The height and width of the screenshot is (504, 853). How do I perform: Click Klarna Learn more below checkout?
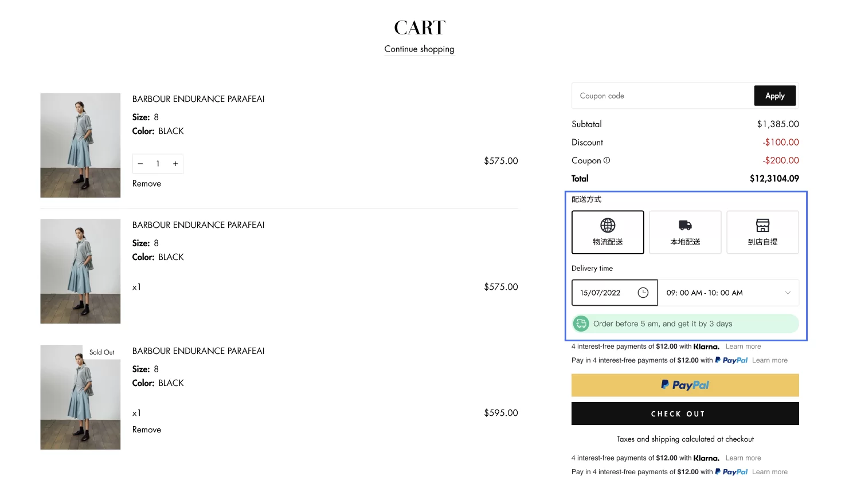743,458
